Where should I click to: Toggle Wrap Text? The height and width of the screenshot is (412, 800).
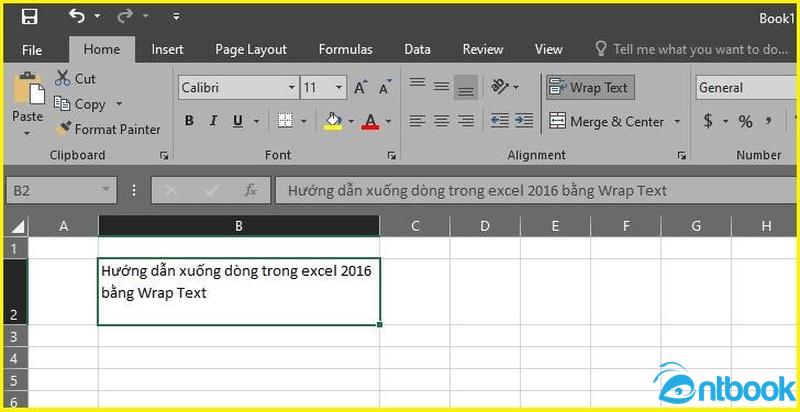(x=590, y=88)
